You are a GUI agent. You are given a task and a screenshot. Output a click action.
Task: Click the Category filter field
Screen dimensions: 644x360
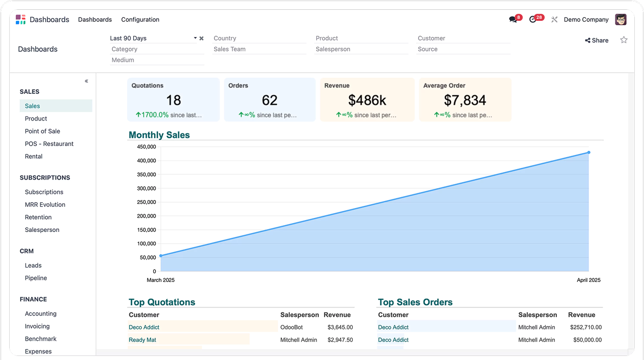[157, 49]
